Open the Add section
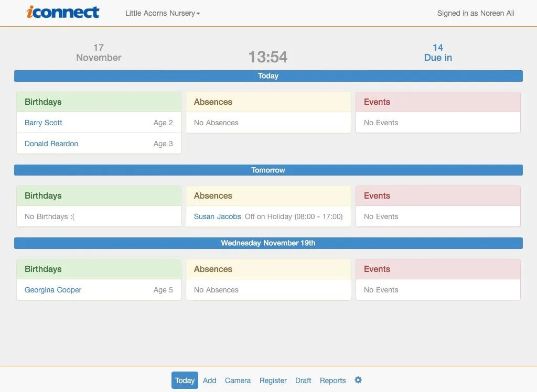Viewport: 537px width, 392px height. point(209,380)
